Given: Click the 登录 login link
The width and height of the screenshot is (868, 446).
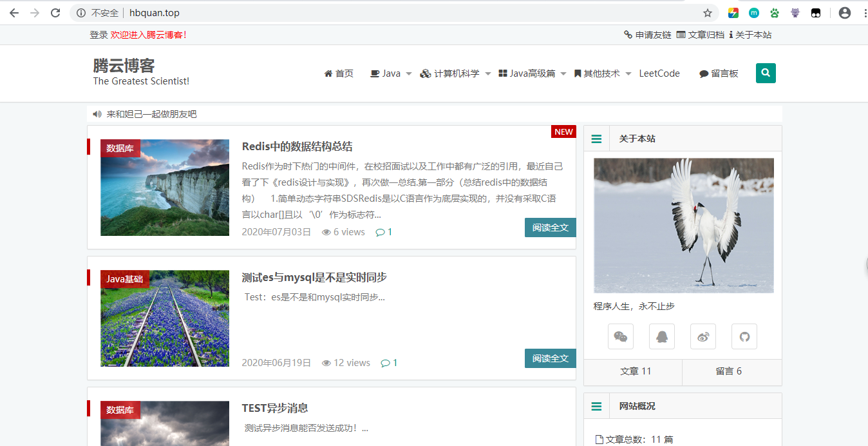Looking at the screenshot, I should pyautogui.click(x=99, y=35).
